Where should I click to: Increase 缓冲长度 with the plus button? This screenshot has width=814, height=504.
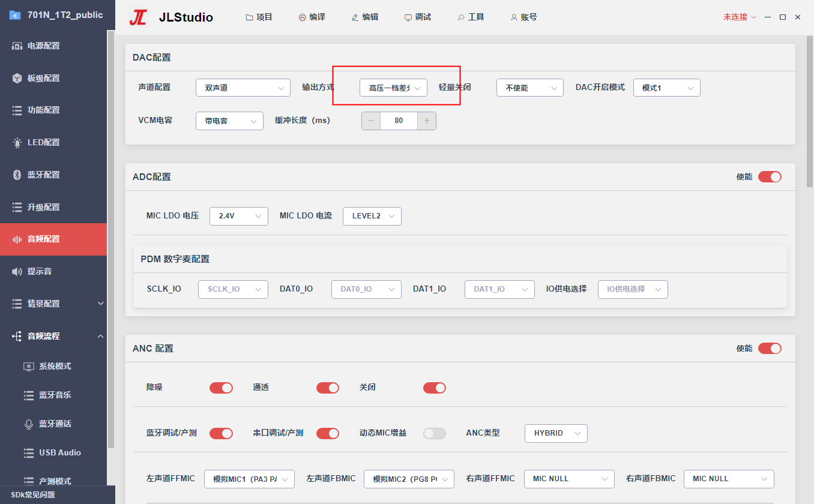click(427, 121)
